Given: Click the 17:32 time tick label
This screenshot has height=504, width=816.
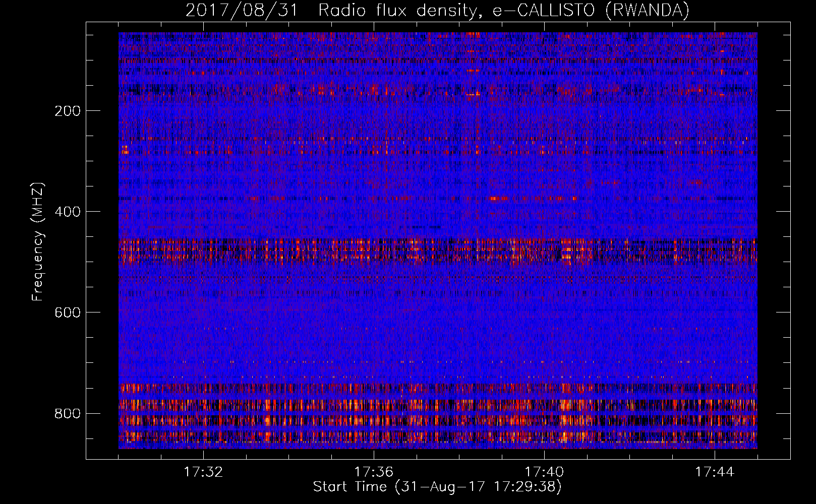Looking at the screenshot, I should (203, 472).
